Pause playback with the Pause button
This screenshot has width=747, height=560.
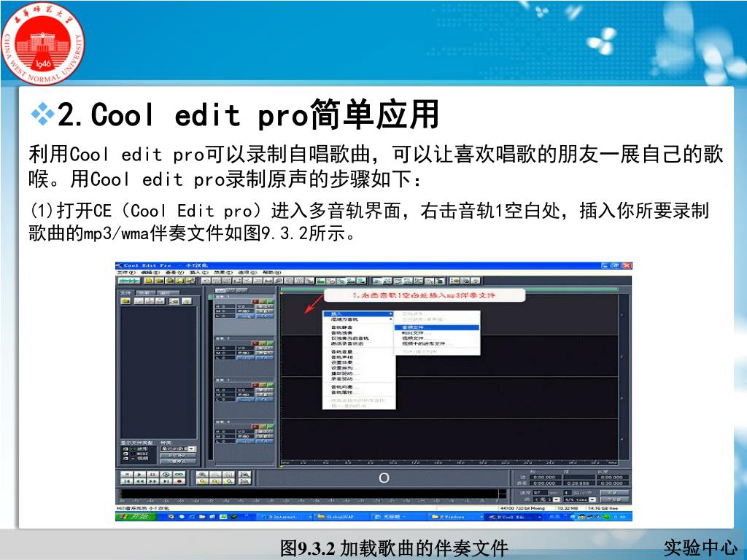click(152, 474)
